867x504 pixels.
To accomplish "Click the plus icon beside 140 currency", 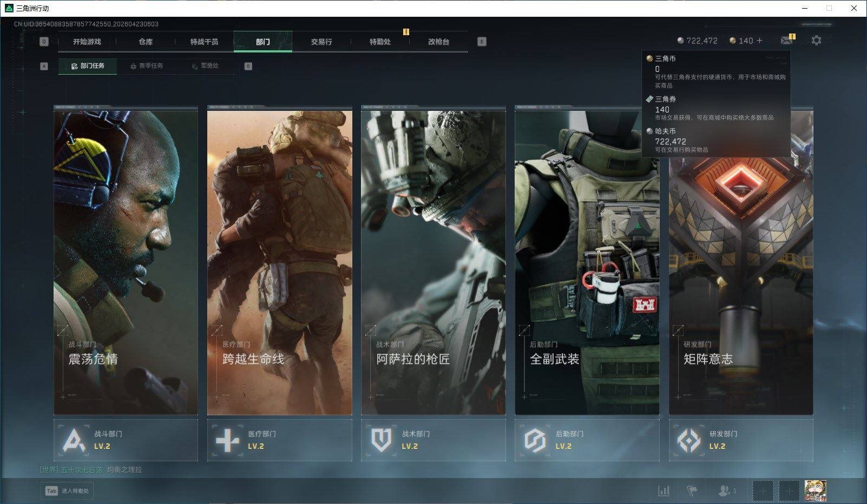I will 760,41.
